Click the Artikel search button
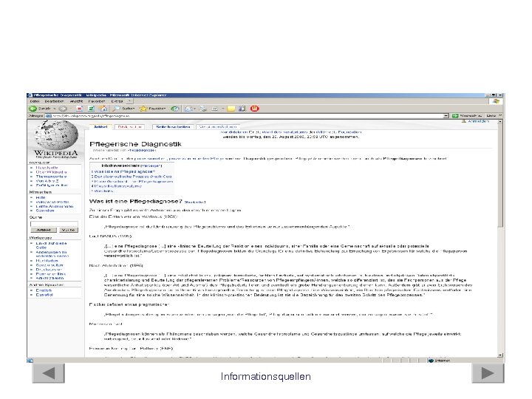Image resolution: width=532 pixels, height=399 pixels. tap(44, 230)
